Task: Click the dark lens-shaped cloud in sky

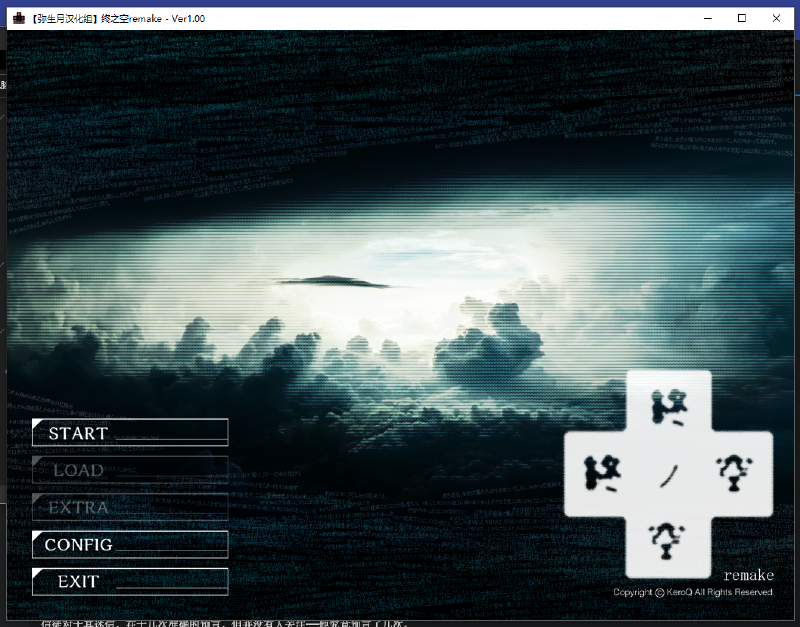Action: pyautogui.click(x=333, y=282)
